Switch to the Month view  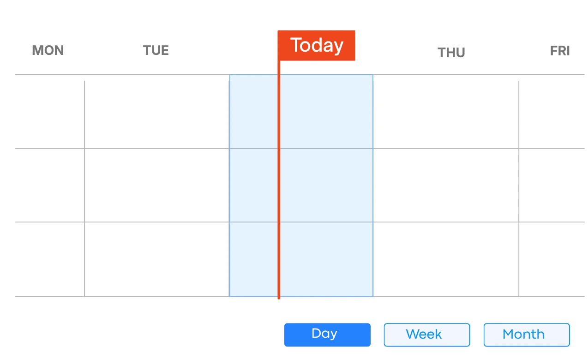coord(526,334)
